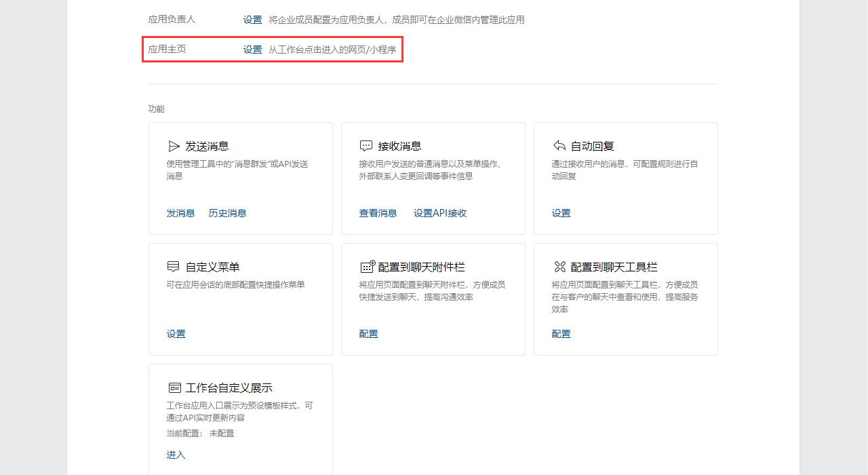868x475 pixels.
Task: Open 设置API接收 link
Action: [440, 213]
